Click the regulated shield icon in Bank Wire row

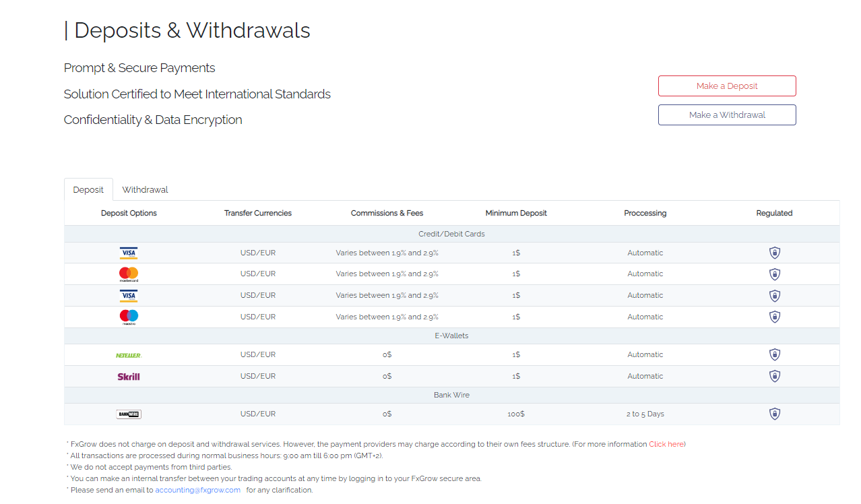coord(775,414)
